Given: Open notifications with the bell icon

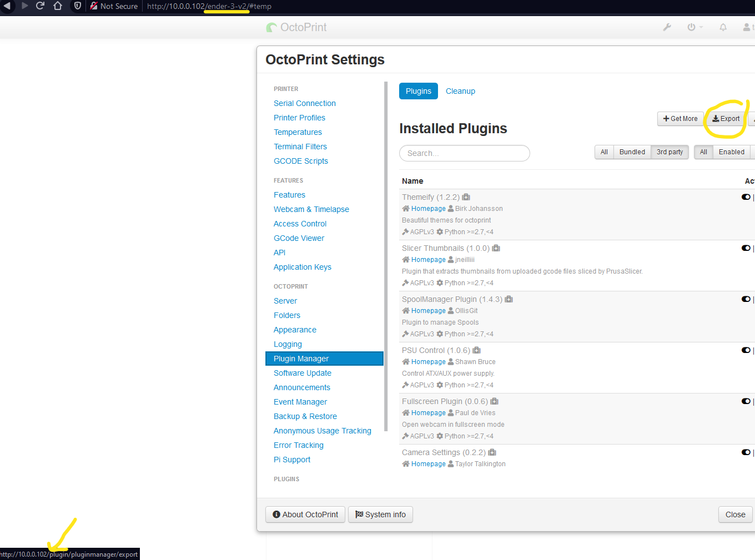Looking at the screenshot, I should (x=723, y=27).
